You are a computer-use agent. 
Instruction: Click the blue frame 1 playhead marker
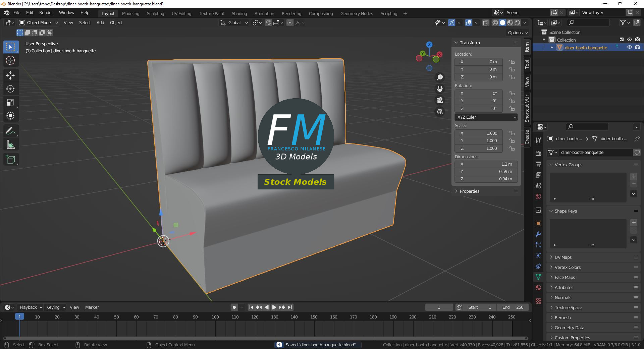19,317
